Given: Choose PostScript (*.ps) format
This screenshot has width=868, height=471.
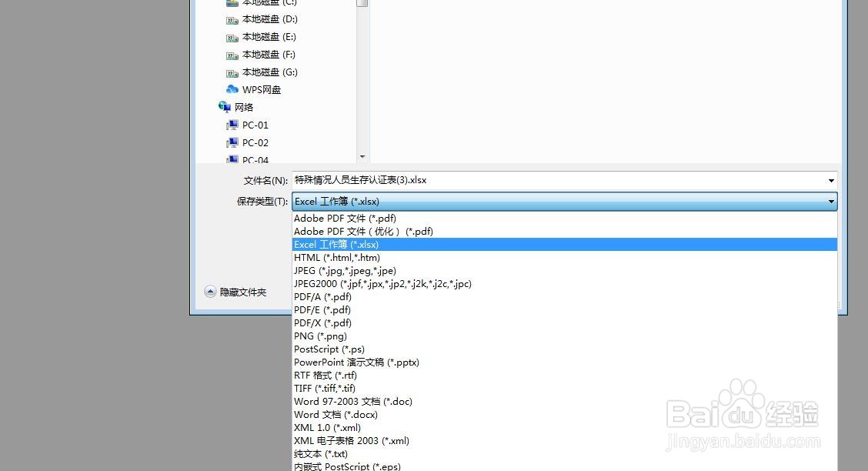Looking at the screenshot, I should (565, 349).
